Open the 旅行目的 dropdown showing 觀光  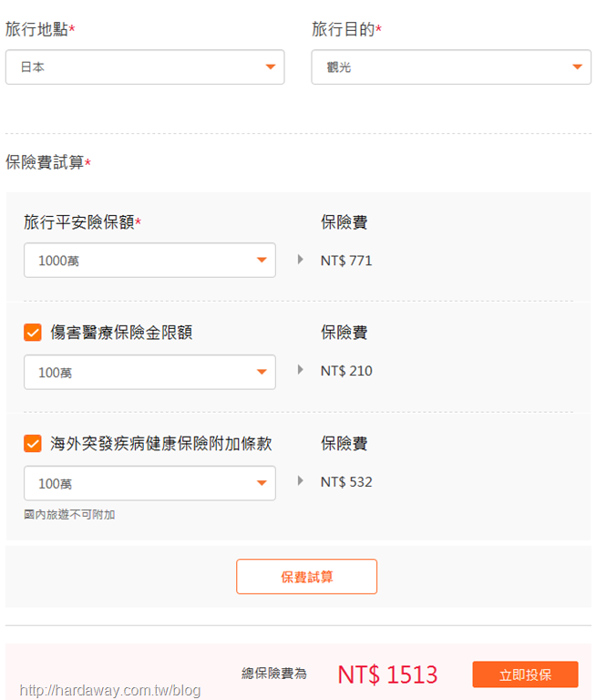[451, 67]
